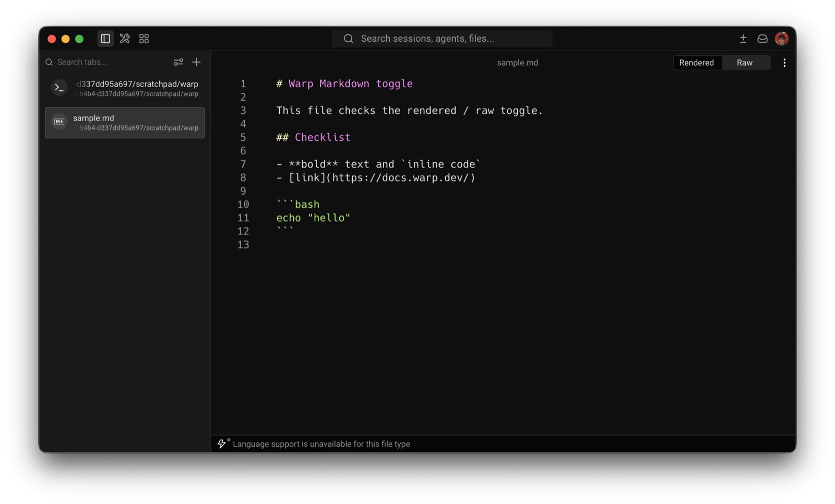Click the line 'This file checks the rendered / raw toggle.'
835x504 pixels.
point(410,111)
